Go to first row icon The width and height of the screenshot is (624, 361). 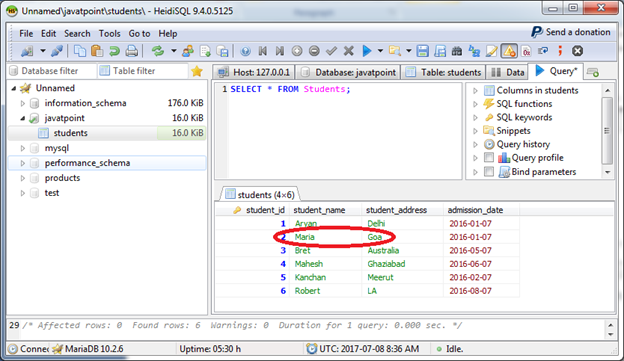click(263, 51)
